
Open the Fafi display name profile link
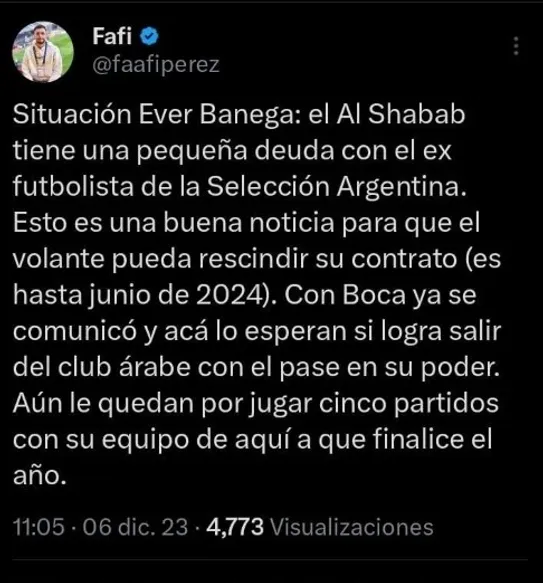pyautogui.click(x=112, y=36)
